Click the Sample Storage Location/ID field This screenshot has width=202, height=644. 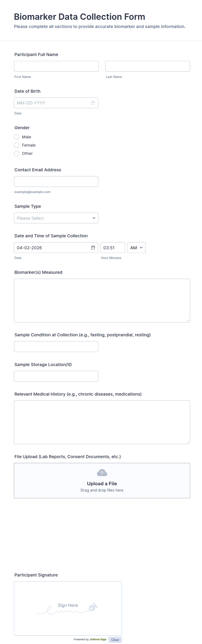pos(56,376)
